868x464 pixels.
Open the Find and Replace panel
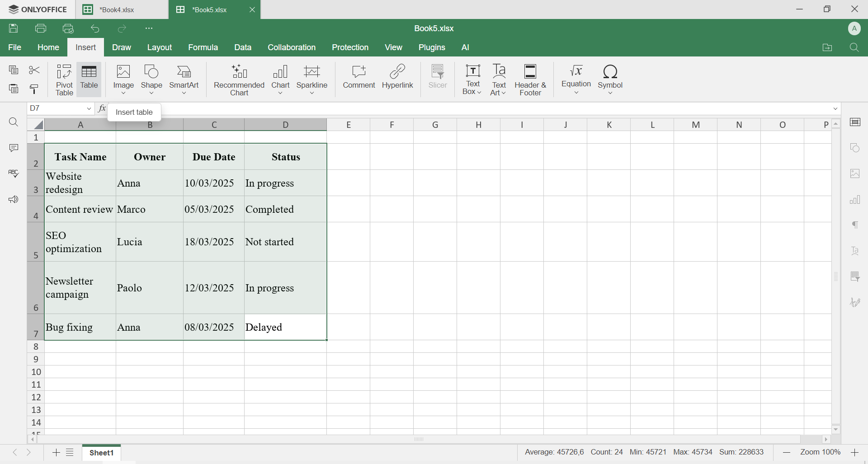tap(14, 122)
